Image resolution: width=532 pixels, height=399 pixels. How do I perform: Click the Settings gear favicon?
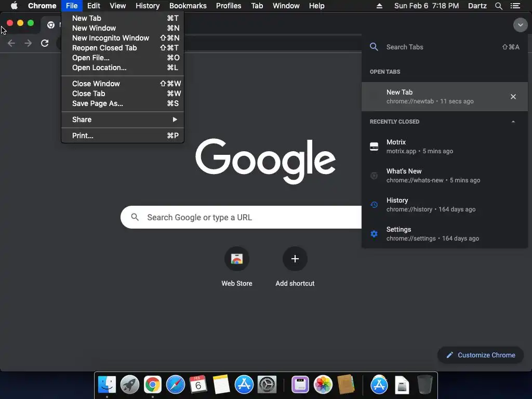coord(374,234)
